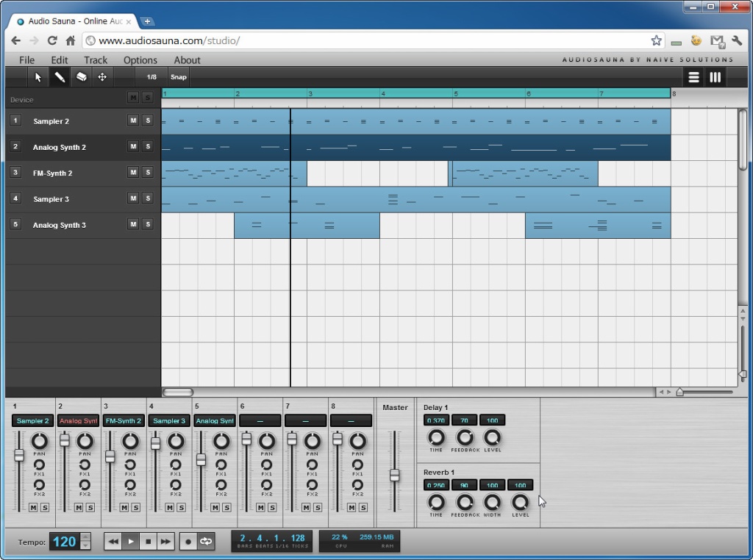Viewport: 753px width, 560px height.
Task: Click the tempo value 120 field
Action: 65,542
